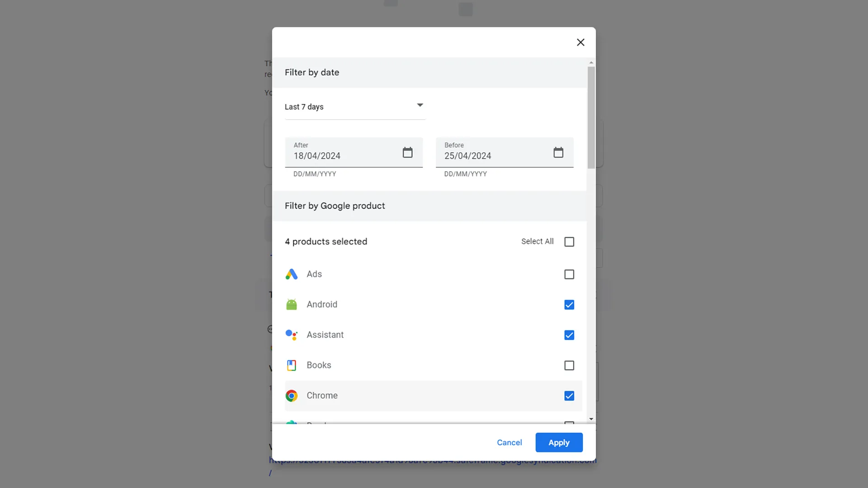Click the Android product icon
This screenshot has width=868, height=488.
(291, 305)
